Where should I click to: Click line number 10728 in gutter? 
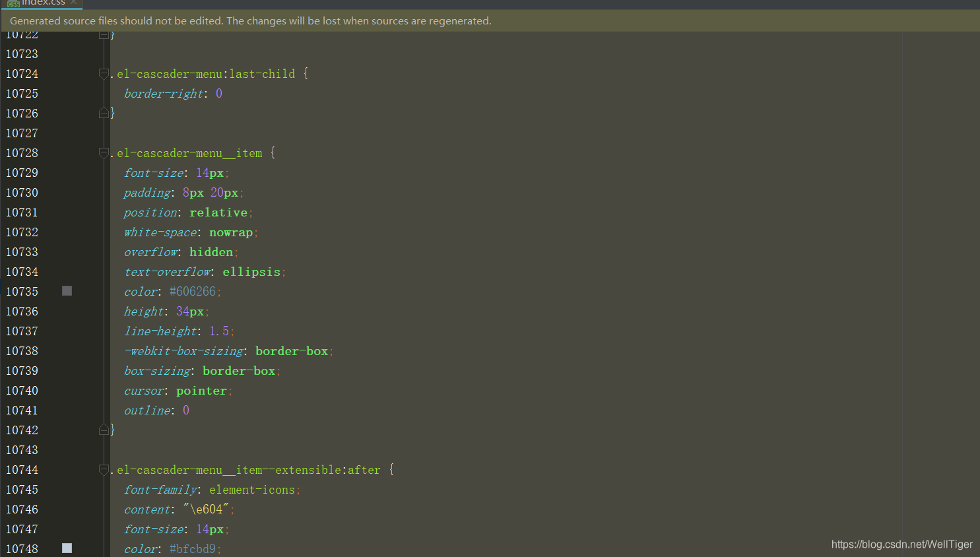22,153
